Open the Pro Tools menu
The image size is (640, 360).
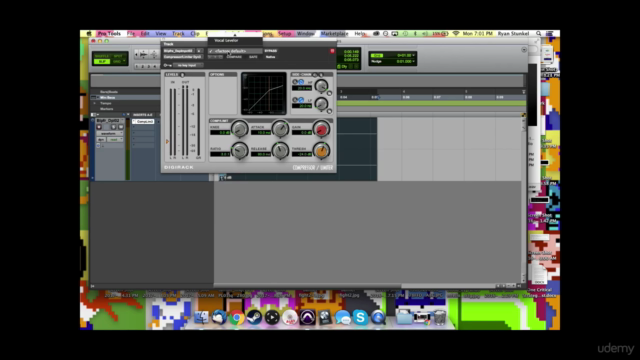pyautogui.click(x=109, y=33)
